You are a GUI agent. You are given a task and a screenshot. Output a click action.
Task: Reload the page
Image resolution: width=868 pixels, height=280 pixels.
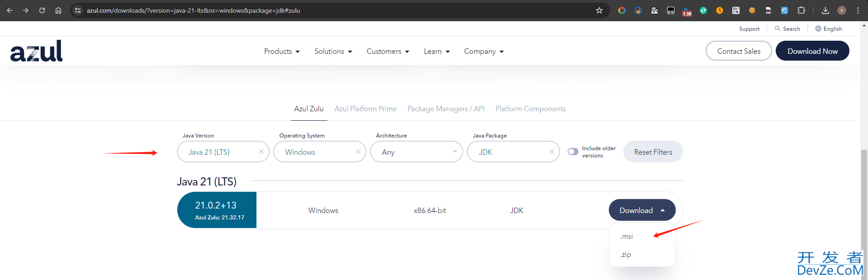(x=42, y=10)
